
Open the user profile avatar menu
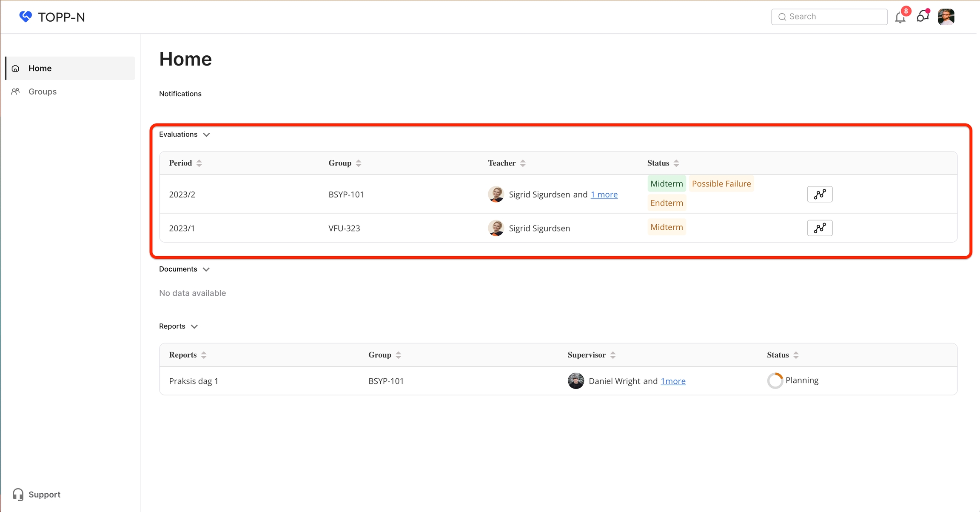pyautogui.click(x=946, y=17)
